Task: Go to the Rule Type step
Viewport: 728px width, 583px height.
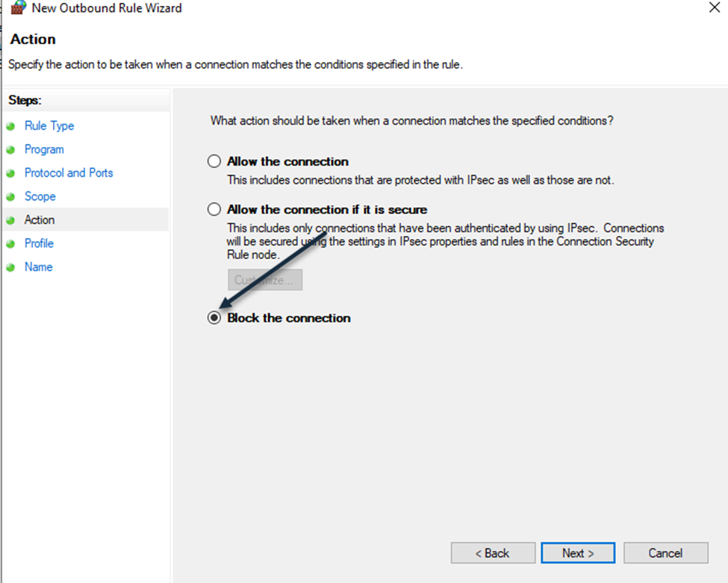Action: point(49,126)
